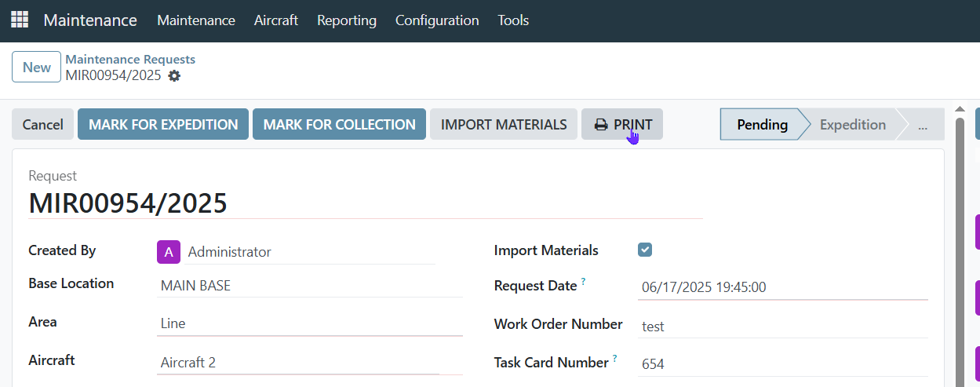Open the apps grid home menu icon

[x=20, y=20]
